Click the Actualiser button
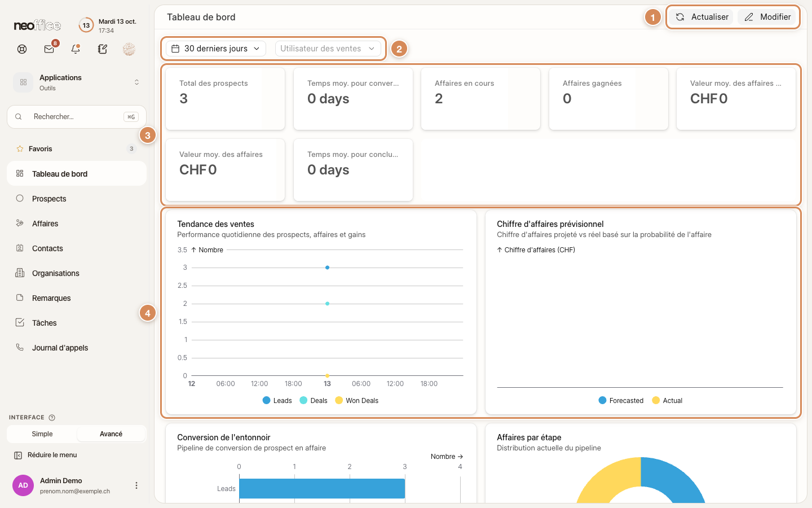This screenshot has width=812, height=508. [701, 17]
